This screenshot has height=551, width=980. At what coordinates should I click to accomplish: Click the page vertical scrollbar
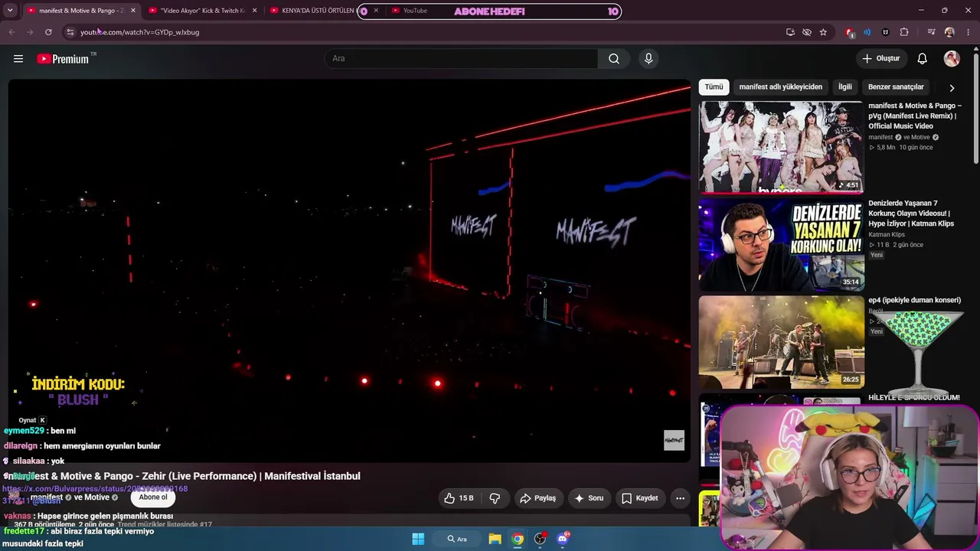pyautogui.click(x=975, y=107)
